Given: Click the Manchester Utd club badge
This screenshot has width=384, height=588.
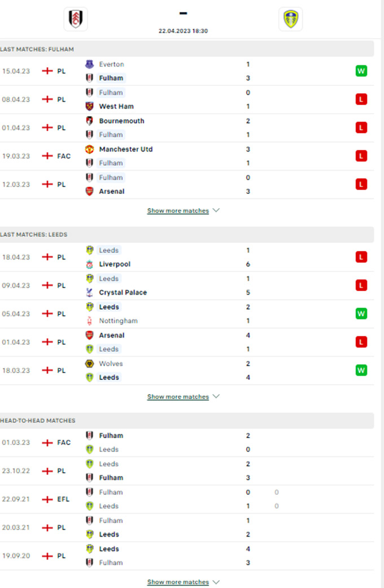Looking at the screenshot, I should pyautogui.click(x=90, y=149).
